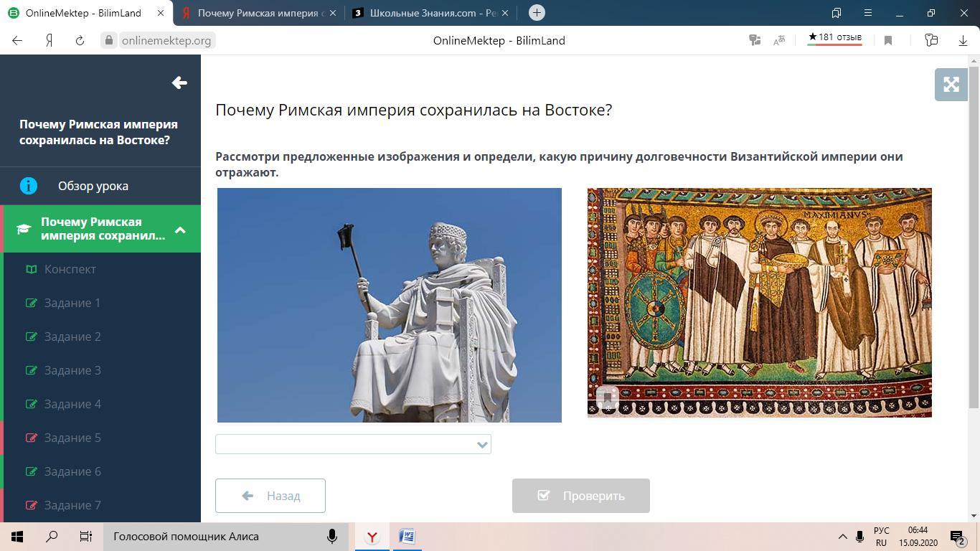The image size is (980, 551).
Task: Open Task View on taskbar
Action: coord(85,536)
